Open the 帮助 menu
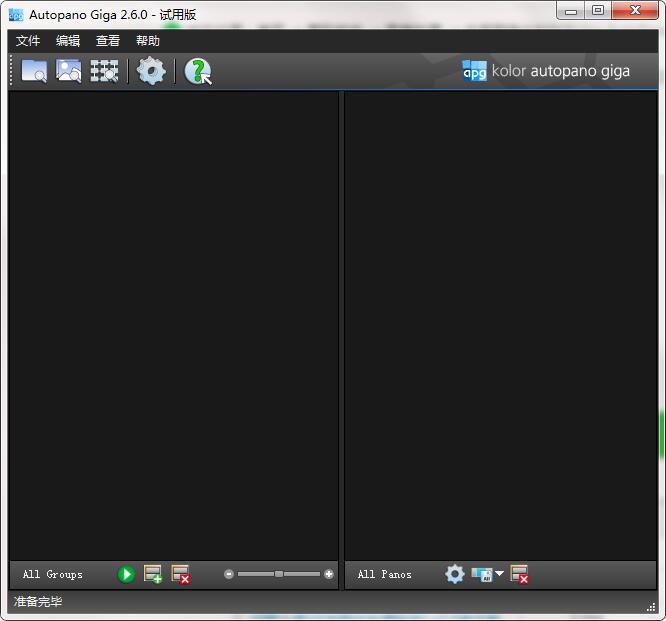 [148, 41]
